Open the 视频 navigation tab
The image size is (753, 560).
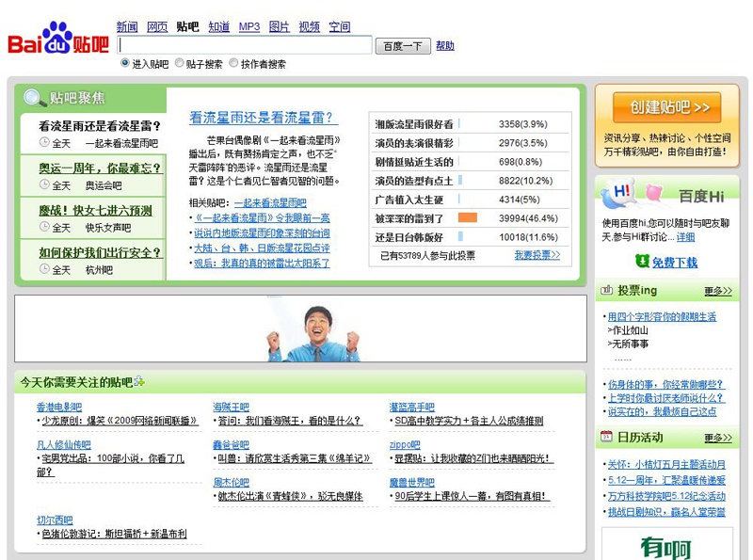[x=310, y=27]
